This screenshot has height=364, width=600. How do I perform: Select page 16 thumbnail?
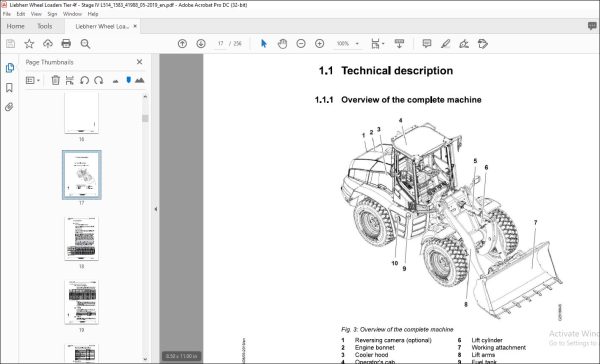coord(82,113)
